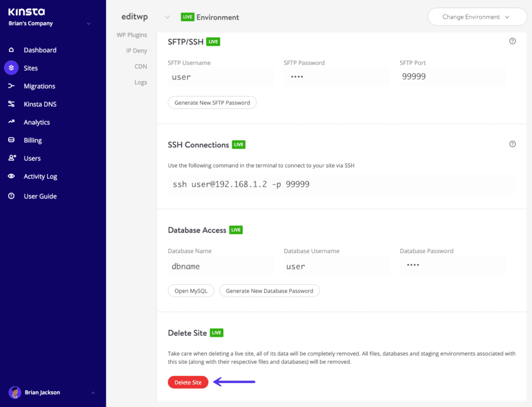Click Generate New SFTP Password
Viewport: 532px width, 407px height.
click(212, 103)
